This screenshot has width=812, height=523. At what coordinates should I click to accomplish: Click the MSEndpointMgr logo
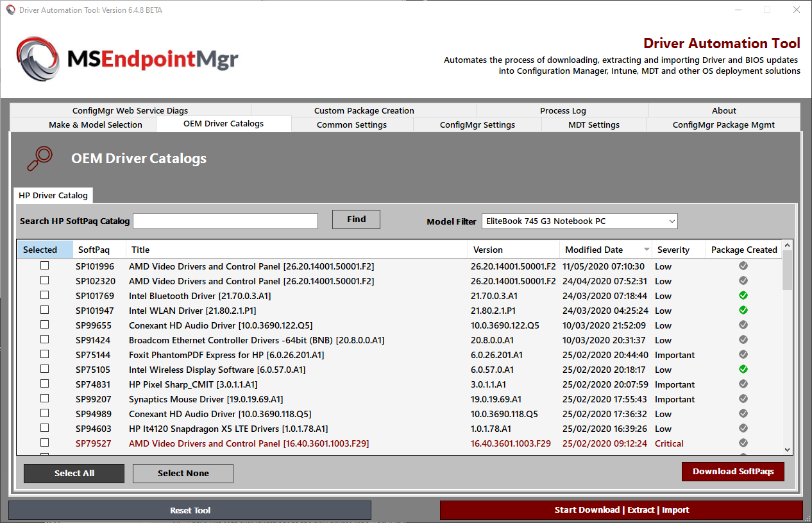point(127,59)
